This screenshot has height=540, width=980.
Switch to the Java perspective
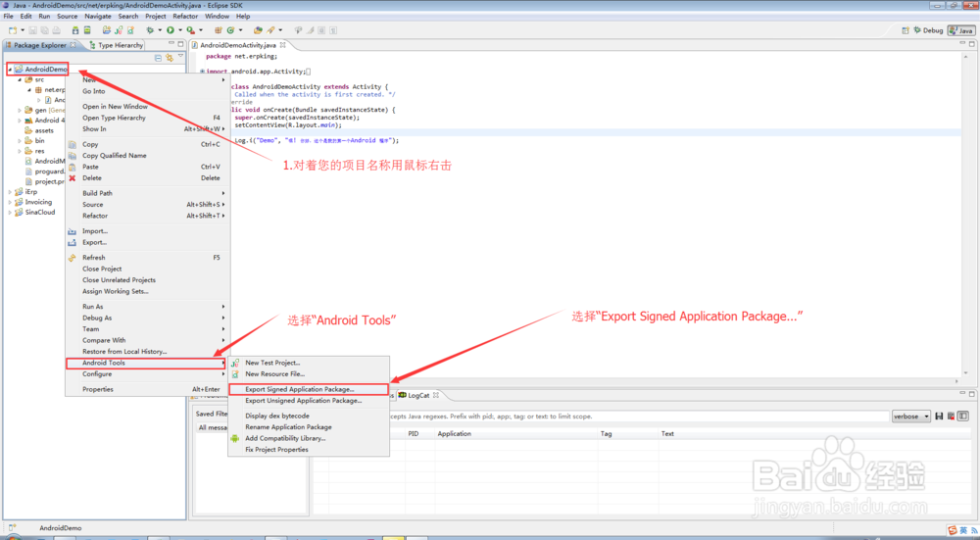point(961,30)
